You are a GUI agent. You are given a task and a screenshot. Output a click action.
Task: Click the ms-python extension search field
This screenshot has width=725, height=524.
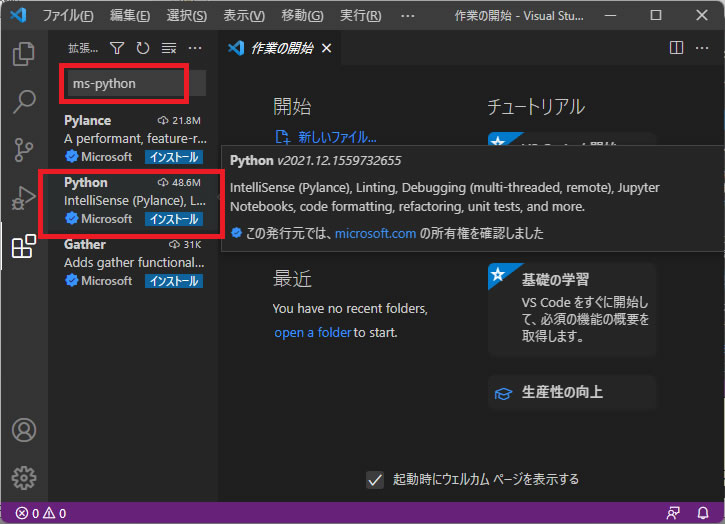coord(125,84)
